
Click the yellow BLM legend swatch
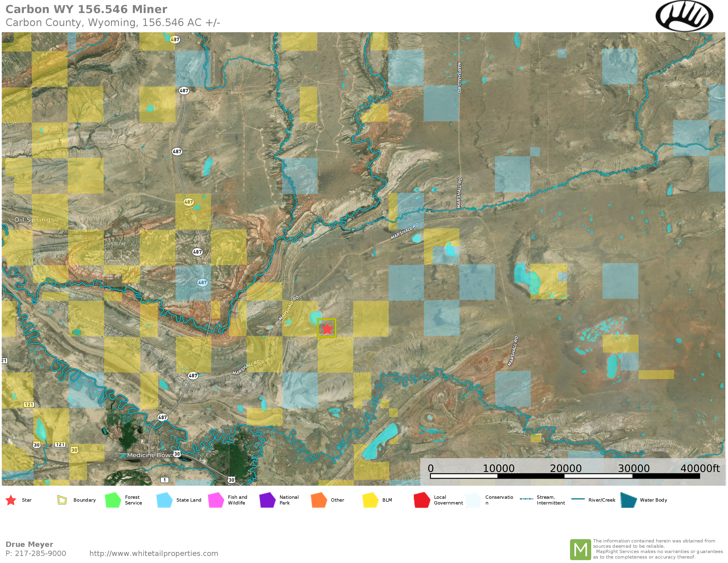[370, 500]
